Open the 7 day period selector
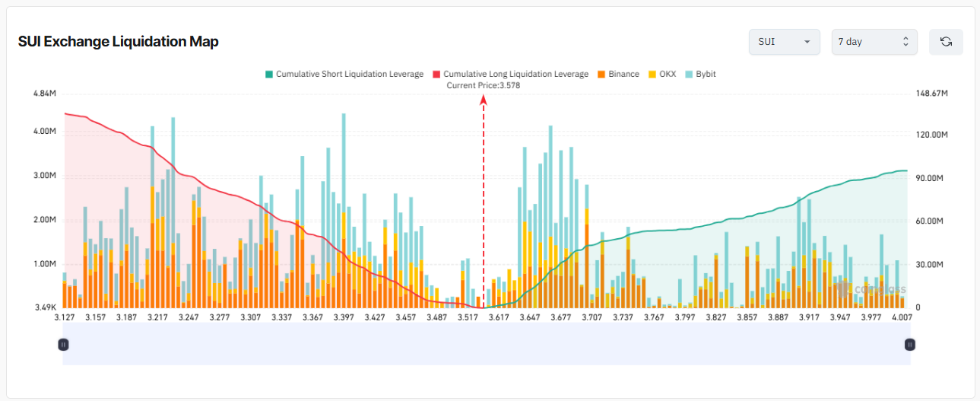Image resolution: width=980 pixels, height=401 pixels. pyautogui.click(x=874, y=42)
